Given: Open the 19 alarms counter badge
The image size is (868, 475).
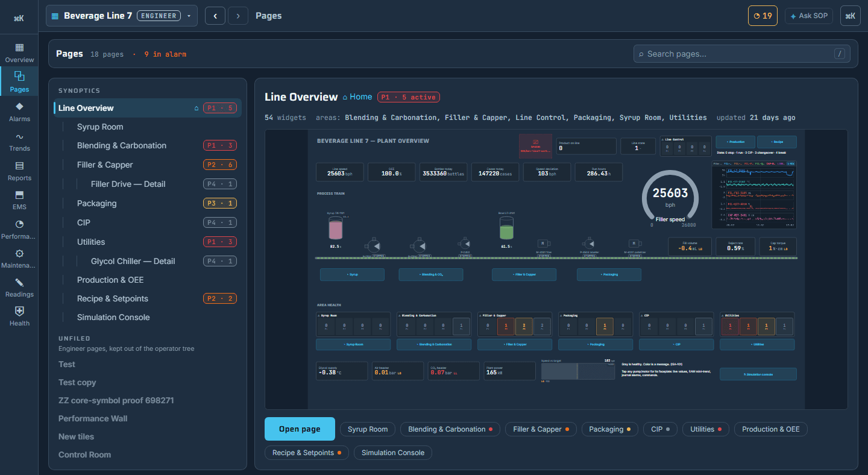Looking at the screenshot, I should pos(763,16).
